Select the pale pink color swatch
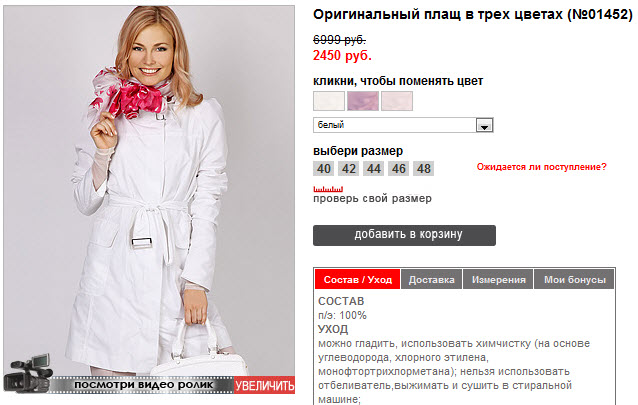The height and width of the screenshot is (405, 638). (x=397, y=101)
